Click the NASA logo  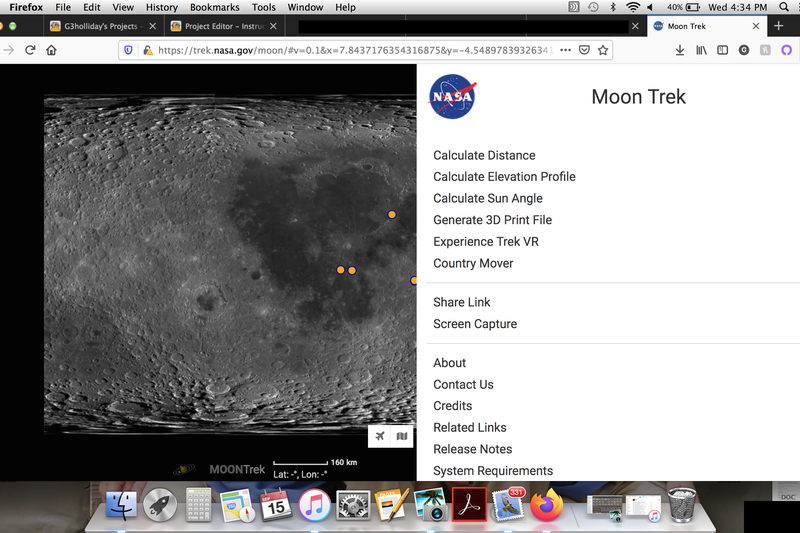(453, 96)
